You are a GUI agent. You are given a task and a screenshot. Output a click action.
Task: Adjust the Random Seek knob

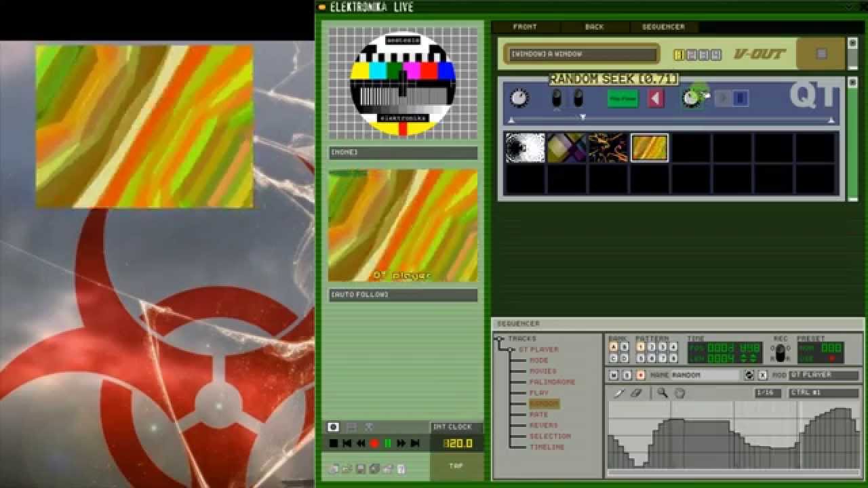pos(690,99)
